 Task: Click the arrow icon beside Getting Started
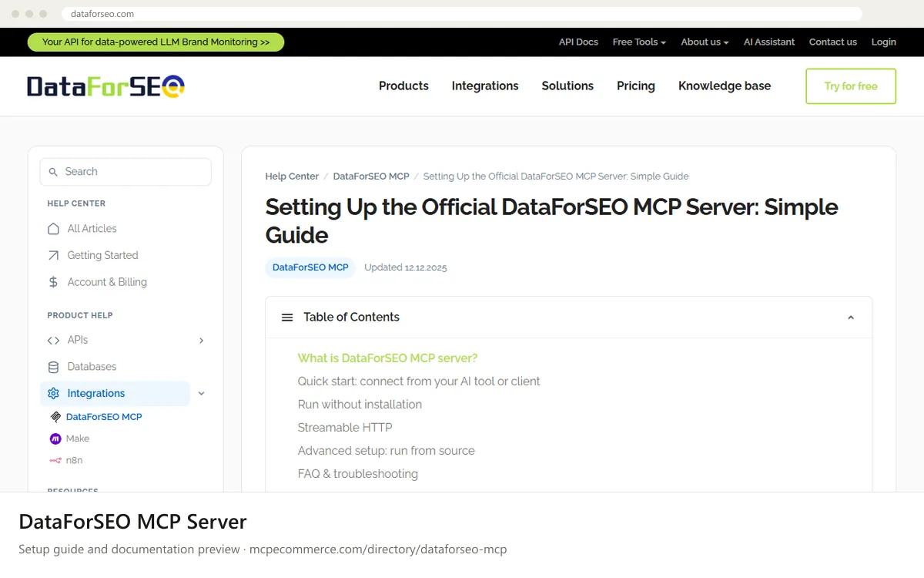pos(53,255)
